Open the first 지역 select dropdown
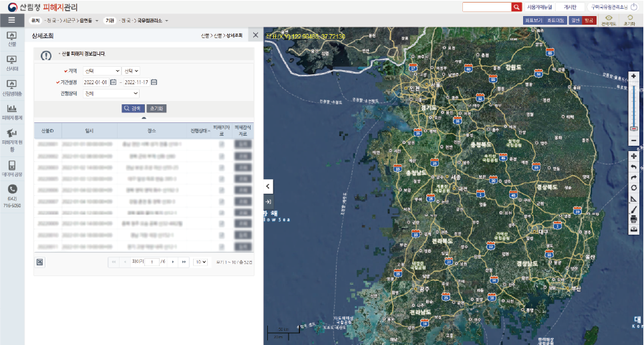Screen dimensions: 644x345 (x=102, y=71)
